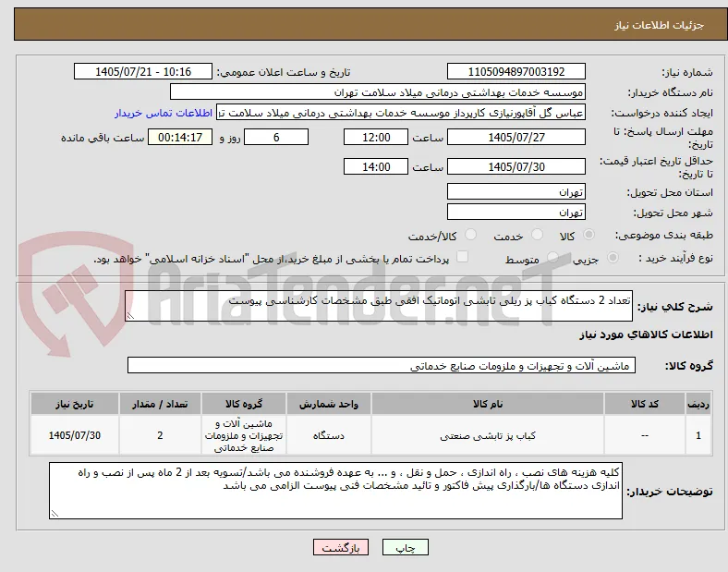This screenshot has height=572, width=728.
Task: Click the توضیحات خریدار text area
Action: coord(335,491)
